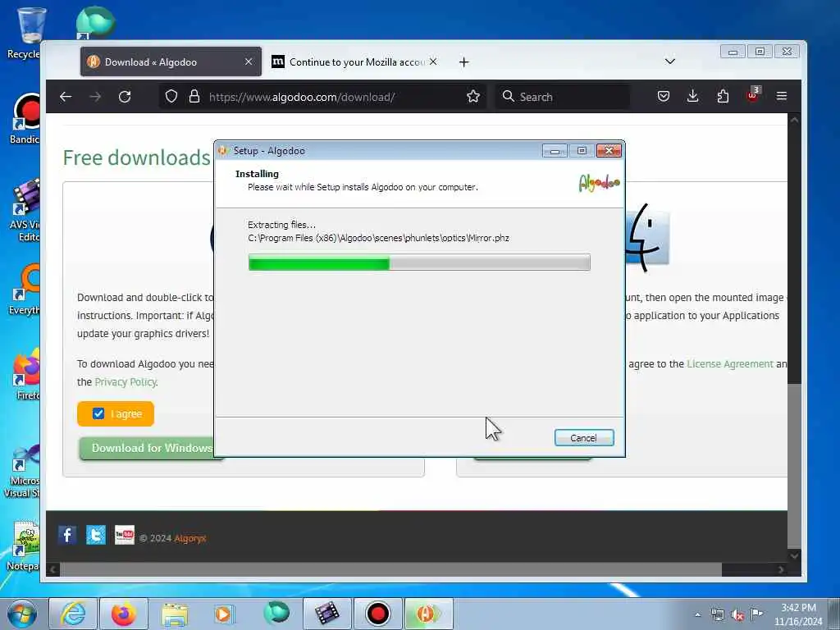Open Bandicam recorder taskbar icon
Viewport: 840px width, 630px height.
[x=377, y=614]
